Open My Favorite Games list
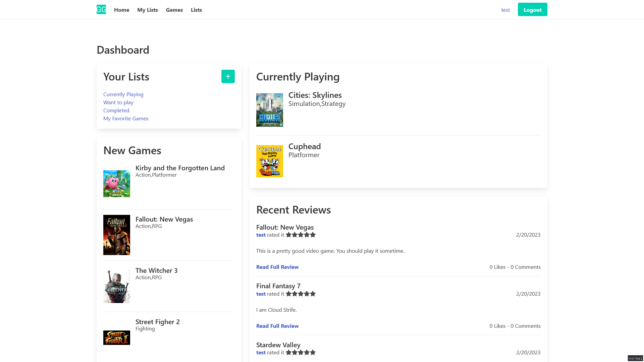 [x=126, y=118]
